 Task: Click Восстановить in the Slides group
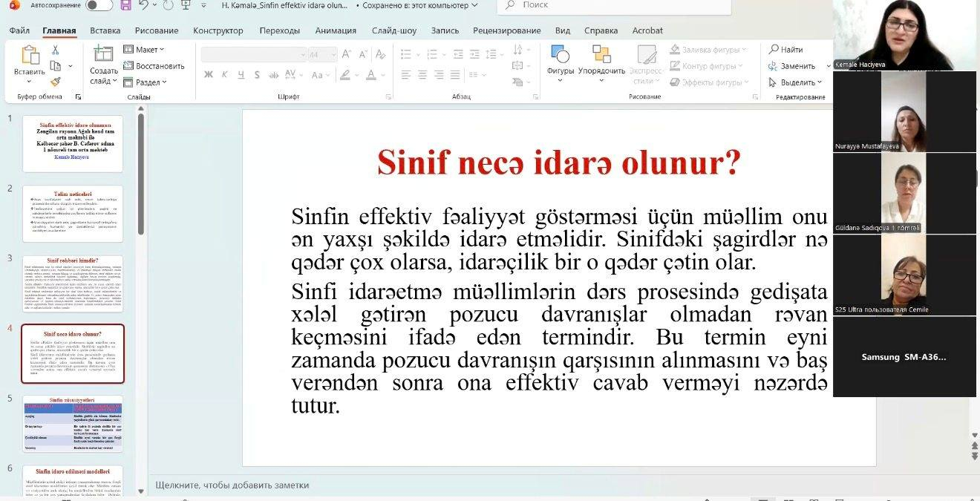161,66
